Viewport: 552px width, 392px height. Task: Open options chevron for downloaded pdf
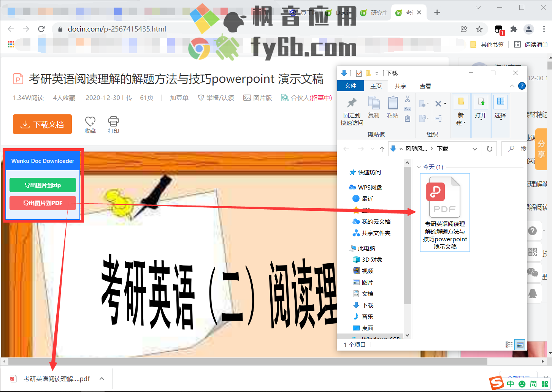(102, 379)
